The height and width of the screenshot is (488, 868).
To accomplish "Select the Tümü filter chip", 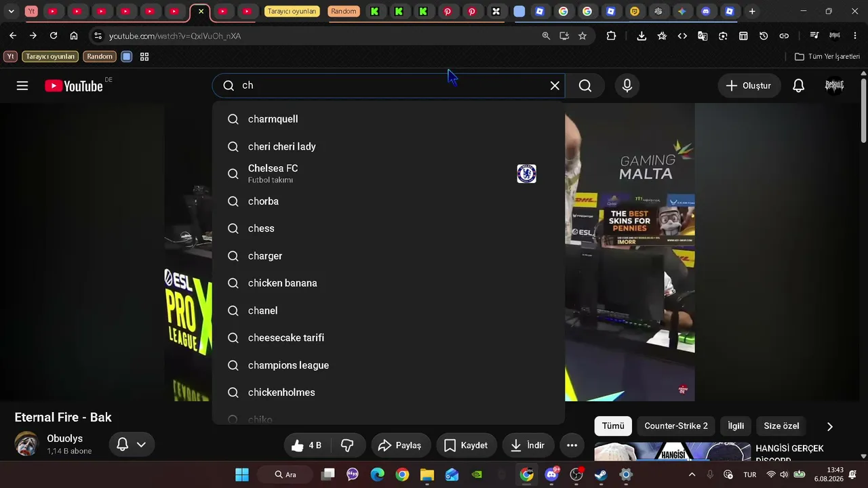I will point(613,426).
